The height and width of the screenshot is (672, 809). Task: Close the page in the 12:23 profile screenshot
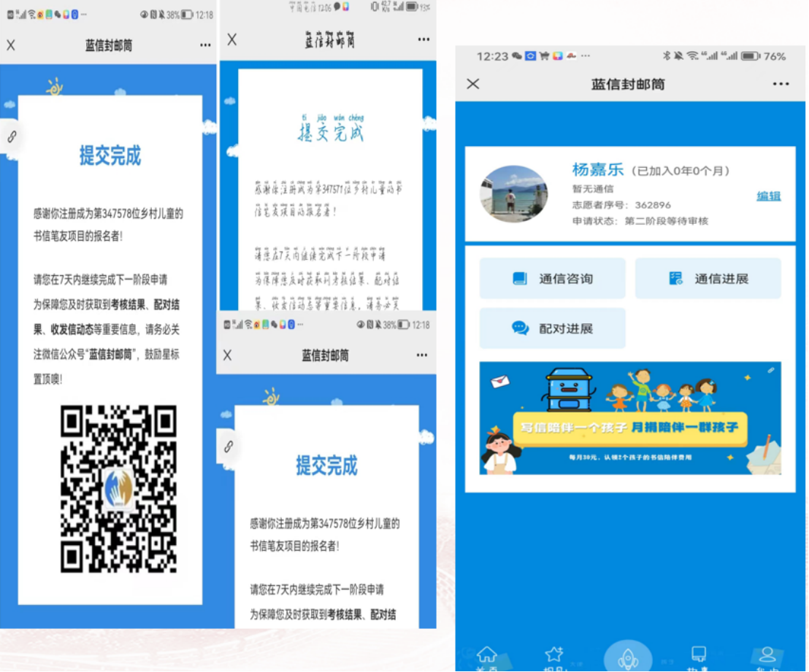(472, 84)
